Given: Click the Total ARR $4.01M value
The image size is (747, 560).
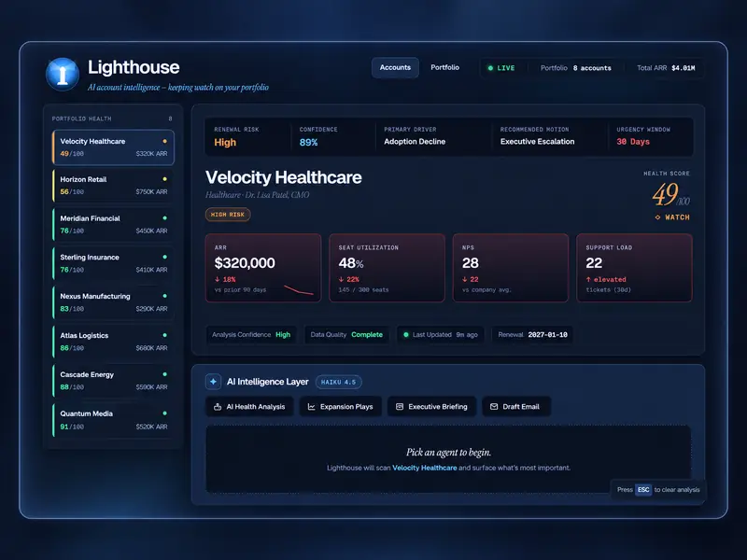Looking at the screenshot, I should point(684,68).
